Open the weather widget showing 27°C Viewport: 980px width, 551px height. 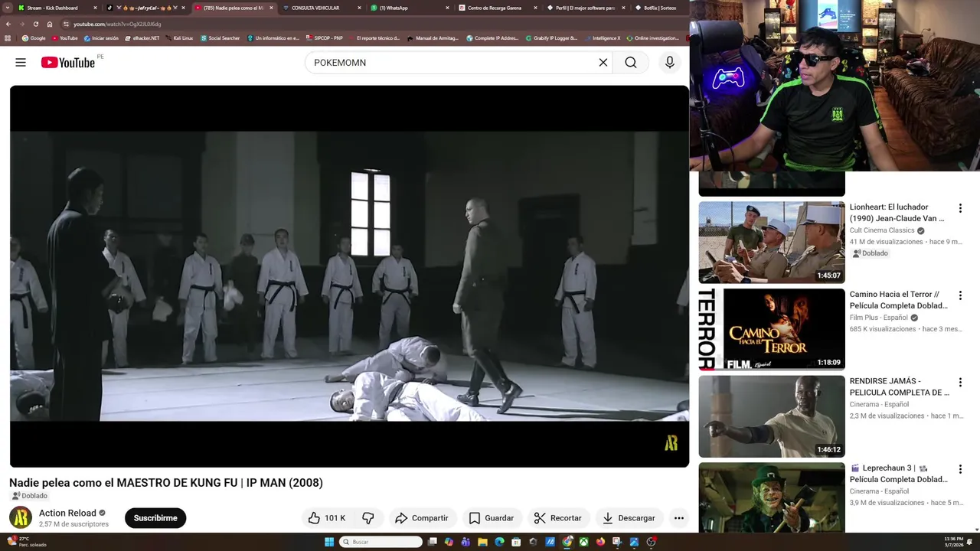tap(27, 542)
